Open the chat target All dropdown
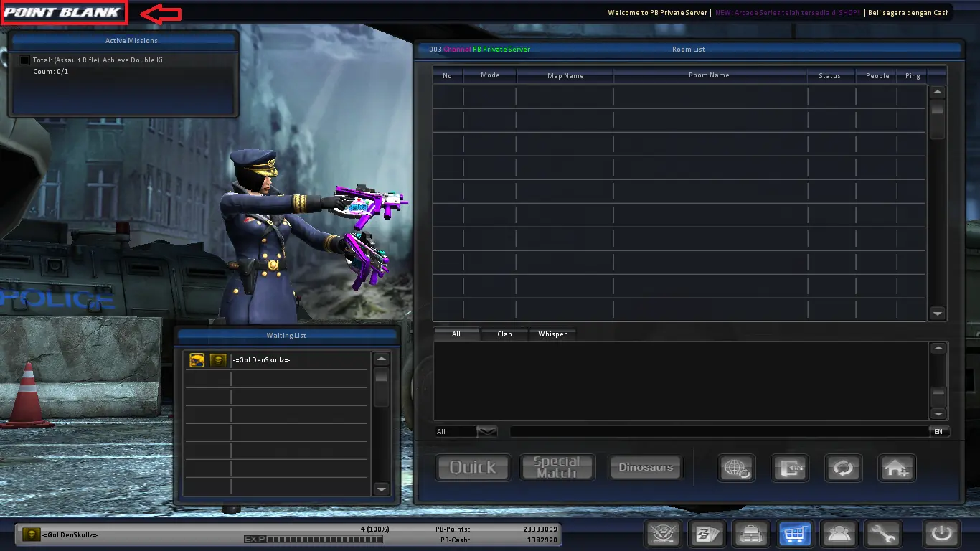The image size is (980, 551). tap(466, 431)
